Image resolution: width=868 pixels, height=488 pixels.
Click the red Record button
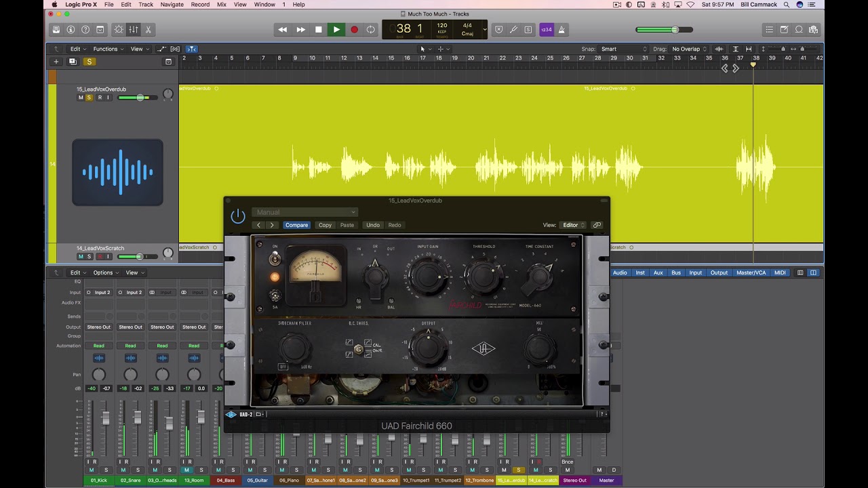coord(354,29)
